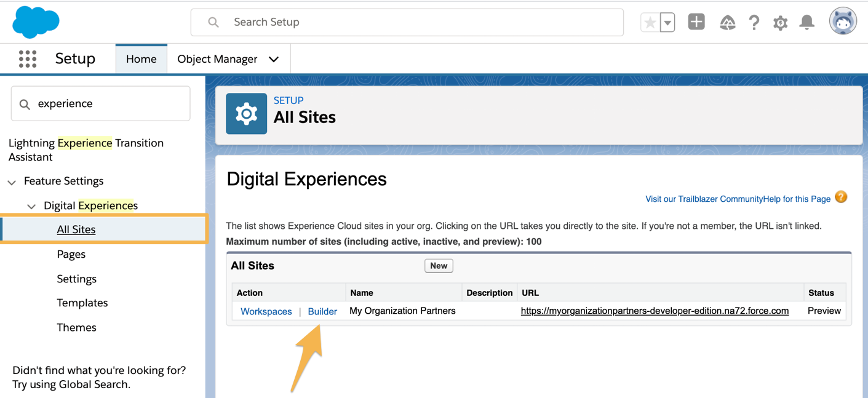Viewport: 868px width, 398px height.
Task: Open Pages under Digital Experiences
Action: [71, 254]
